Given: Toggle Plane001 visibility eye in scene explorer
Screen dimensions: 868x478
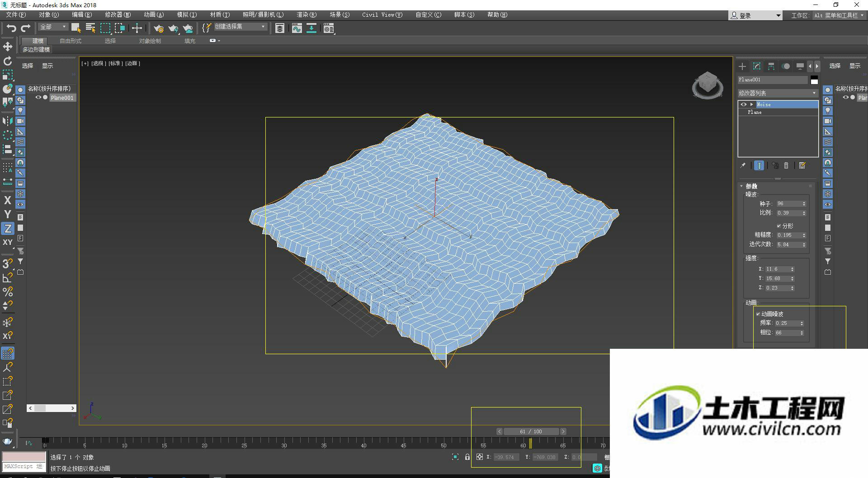Looking at the screenshot, I should click(x=38, y=98).
